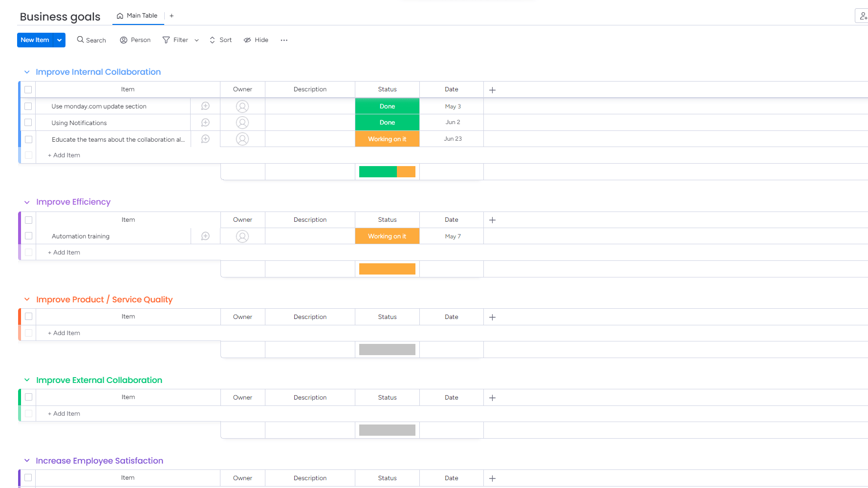Open the Search function

click(x=91, y=40)
